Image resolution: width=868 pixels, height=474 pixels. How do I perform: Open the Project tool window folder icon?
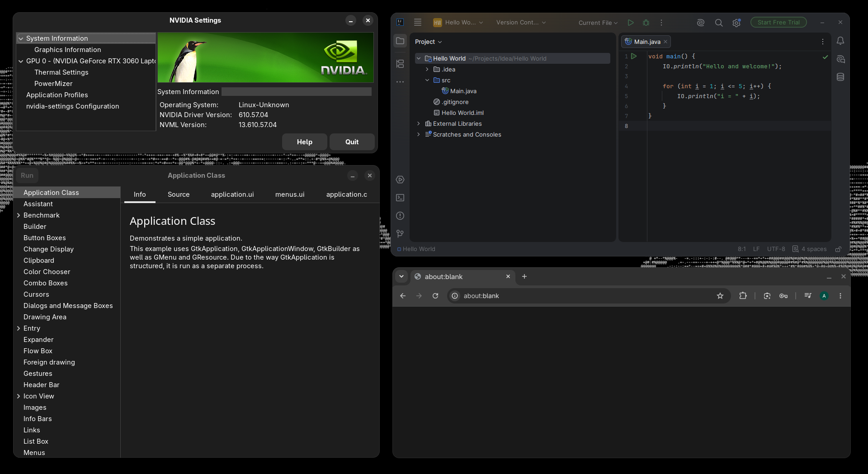pyautogui.click(x=400, y=41)
